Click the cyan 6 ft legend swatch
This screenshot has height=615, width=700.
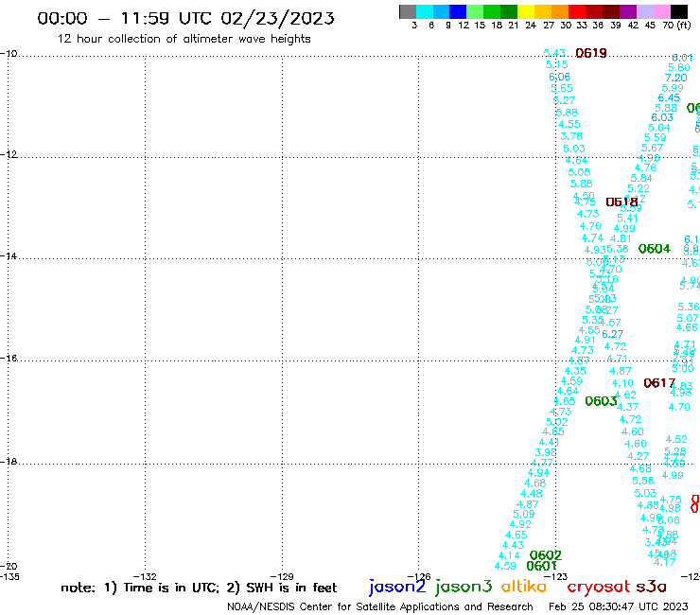coord(425,11)
